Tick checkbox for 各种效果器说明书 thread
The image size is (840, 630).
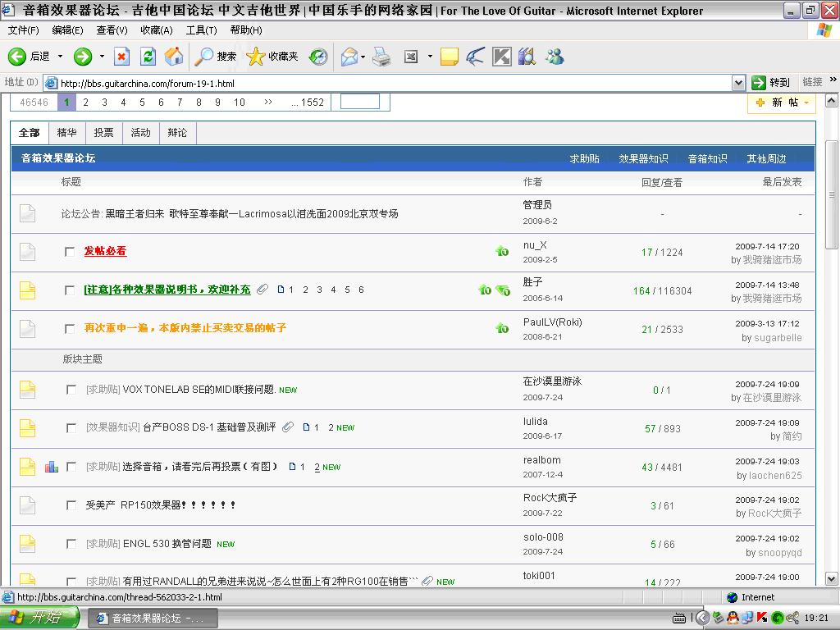pyautogui.click(x=70, y=290)
